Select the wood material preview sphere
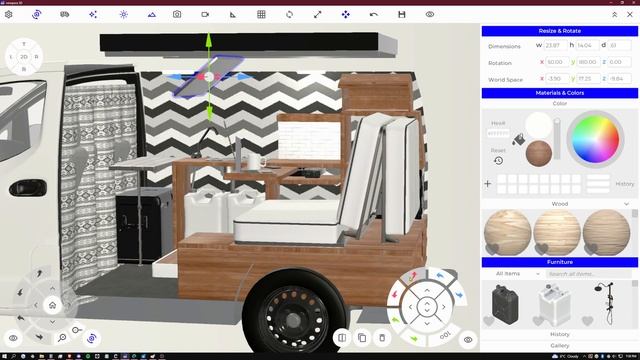 pos(539,153)
